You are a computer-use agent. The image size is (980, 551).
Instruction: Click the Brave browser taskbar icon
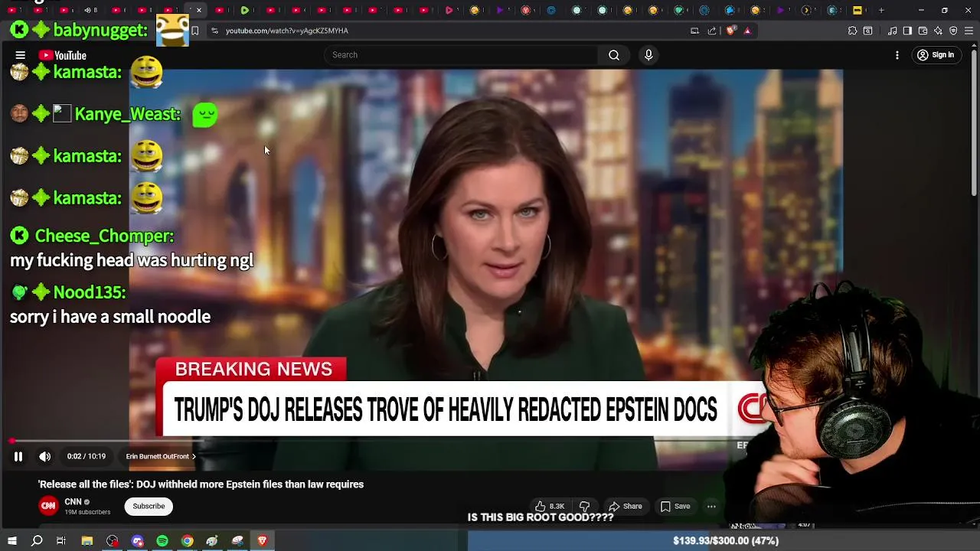[x=262, y=541]
